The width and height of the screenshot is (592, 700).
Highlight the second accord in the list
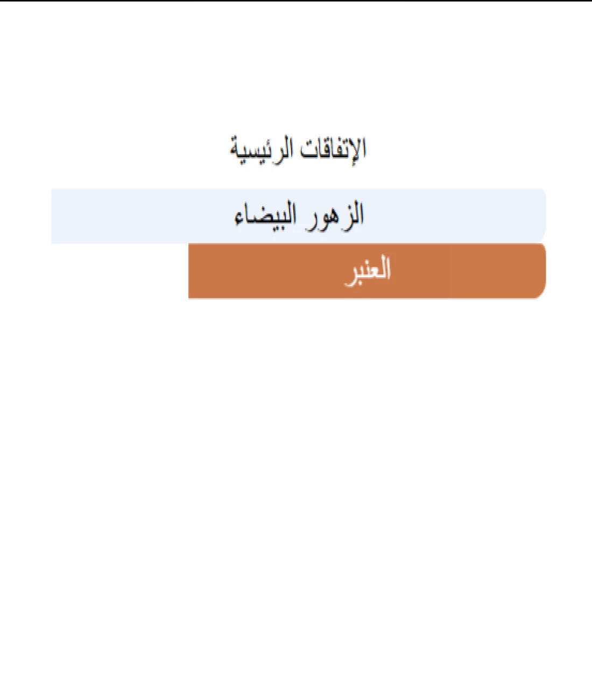pos(367,271)
